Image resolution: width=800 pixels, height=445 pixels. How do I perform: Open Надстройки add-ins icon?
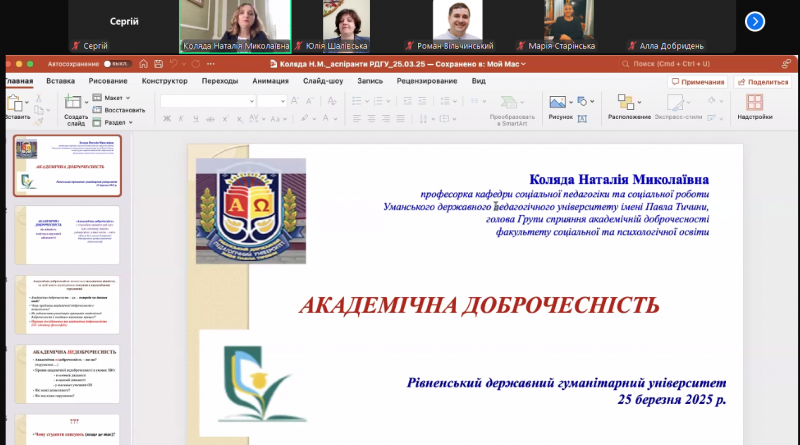coord(755,102)
